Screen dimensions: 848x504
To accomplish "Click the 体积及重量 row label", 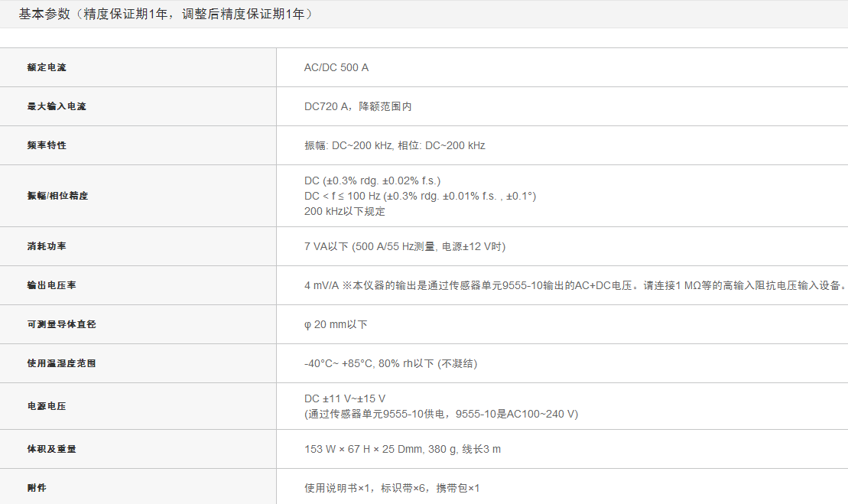I will (x=51, y=449).
